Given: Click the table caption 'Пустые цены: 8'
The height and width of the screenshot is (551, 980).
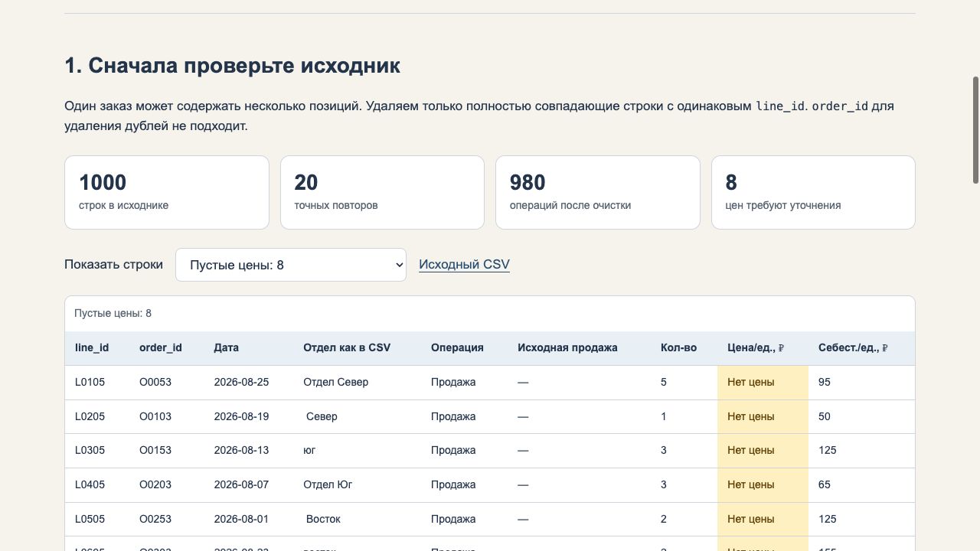Looking at the screenshot, I should click(113, 313).
